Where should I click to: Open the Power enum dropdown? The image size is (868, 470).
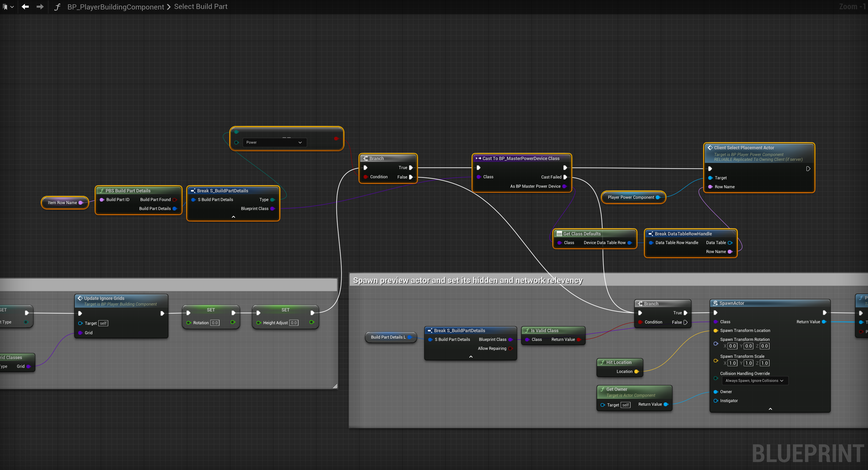(274, 142)
